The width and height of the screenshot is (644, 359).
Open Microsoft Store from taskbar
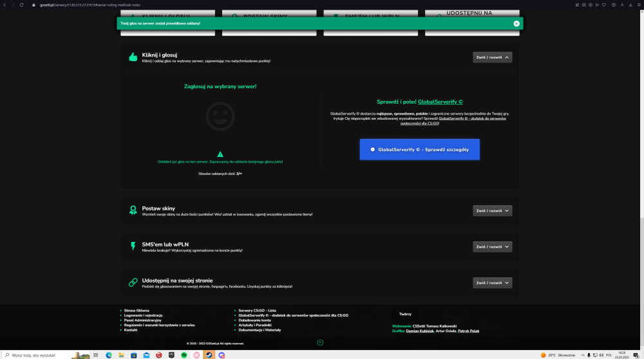click(x=134, y=355)
